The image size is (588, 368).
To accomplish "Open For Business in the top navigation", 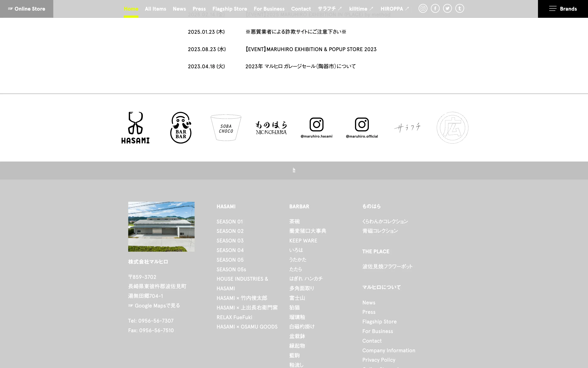I will click(x=269, y=9).
